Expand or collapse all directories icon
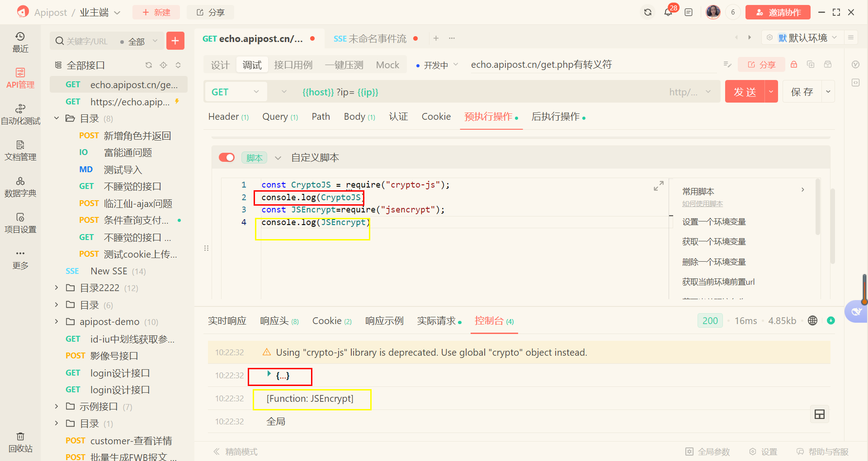The image size is (868, 461). pos(178,65)
